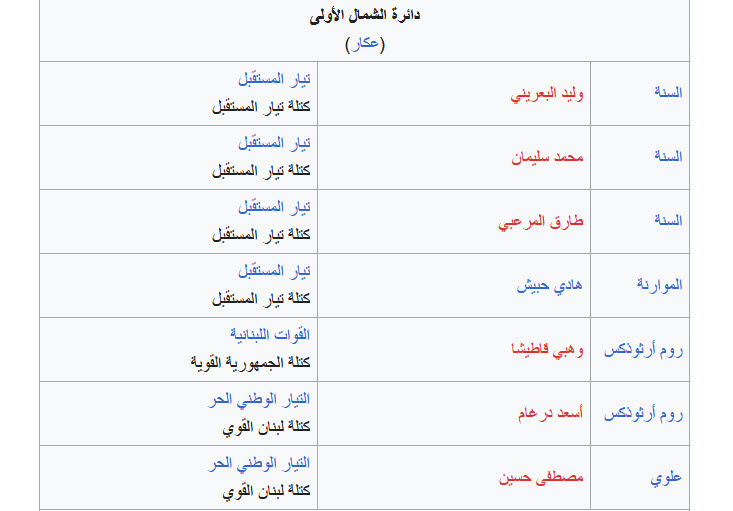Open روم أرثوذكس link beside أسعد درغام
Viewport: 733px width, 511px height.
(643, 414)
